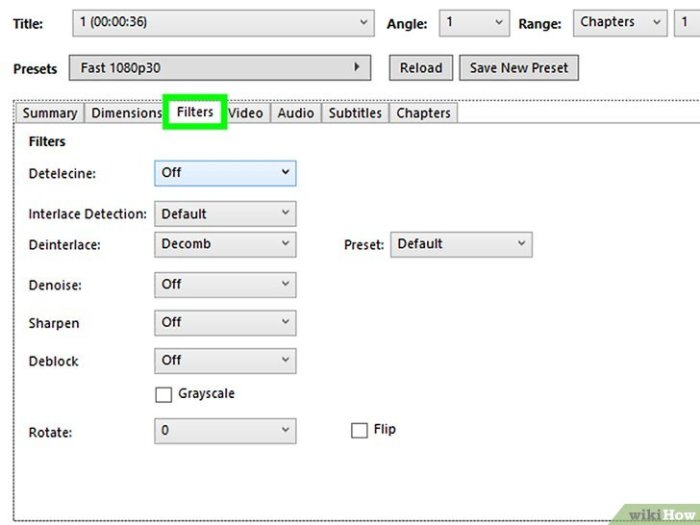Open the Subtitles tab
The image size is (700, 525).
pos(355,113)
